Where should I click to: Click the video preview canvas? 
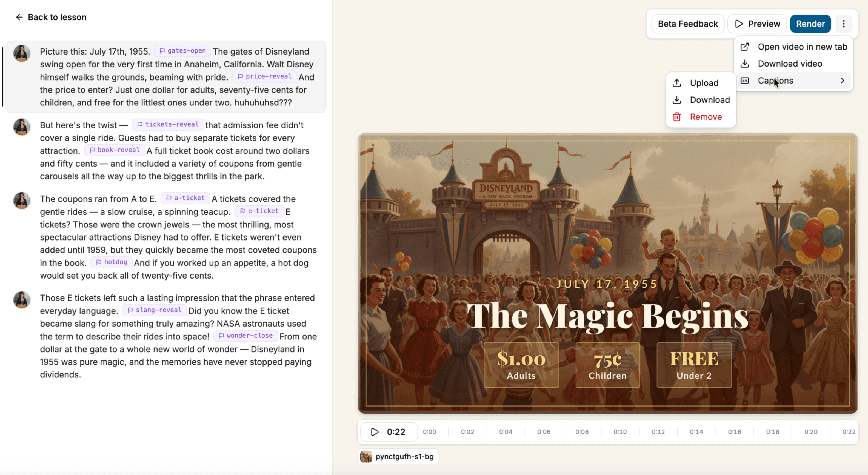[607, 273]
